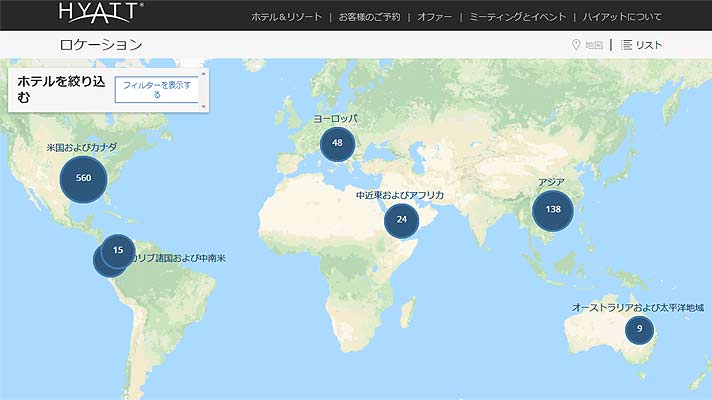Click the Hyatt logo
This screenshot has width=712, height=400.
(101, 13)
